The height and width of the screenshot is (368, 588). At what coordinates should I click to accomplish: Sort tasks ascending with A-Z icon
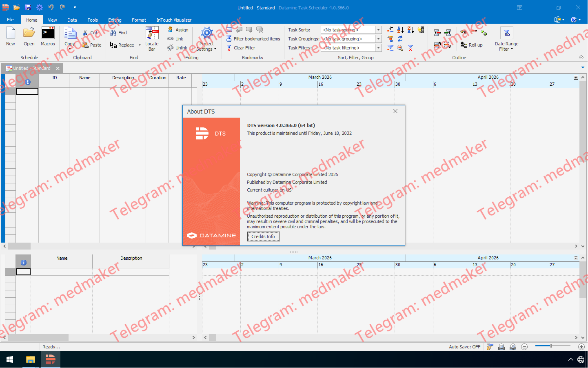(x=400, y=30)
